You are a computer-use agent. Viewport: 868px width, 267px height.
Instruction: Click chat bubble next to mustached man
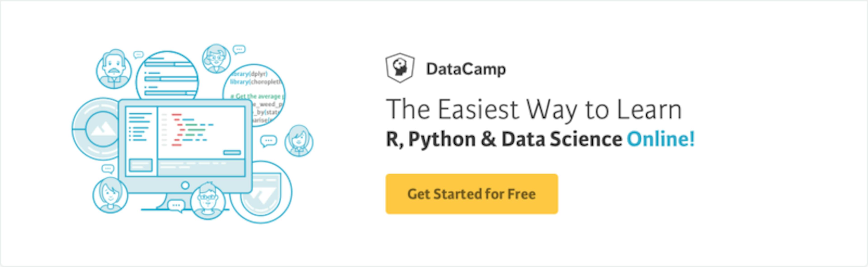point(139,55)
